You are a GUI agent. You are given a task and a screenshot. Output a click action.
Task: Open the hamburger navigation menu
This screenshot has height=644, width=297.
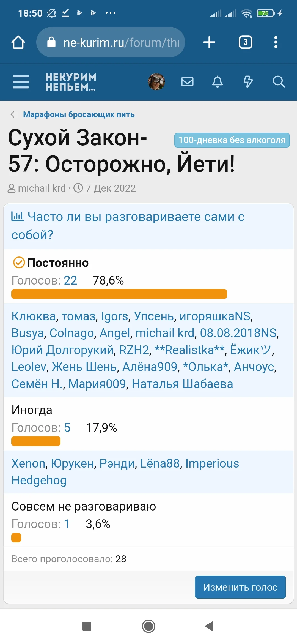click(x=20, y=82)
